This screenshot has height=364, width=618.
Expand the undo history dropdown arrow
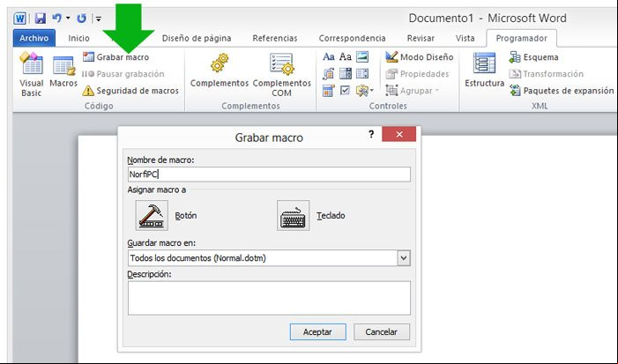(68, 19)
